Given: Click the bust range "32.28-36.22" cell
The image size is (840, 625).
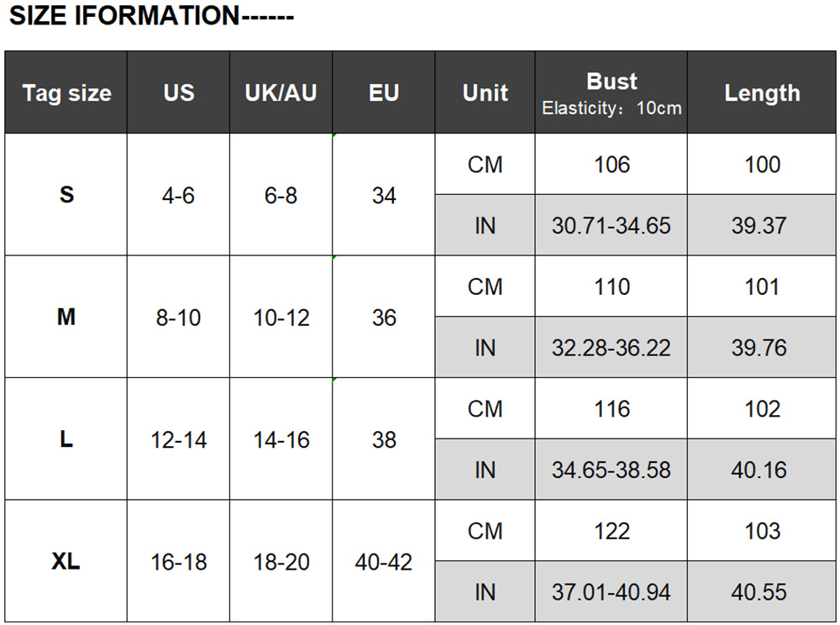Looking at the screenshot, I should [612, 348].
